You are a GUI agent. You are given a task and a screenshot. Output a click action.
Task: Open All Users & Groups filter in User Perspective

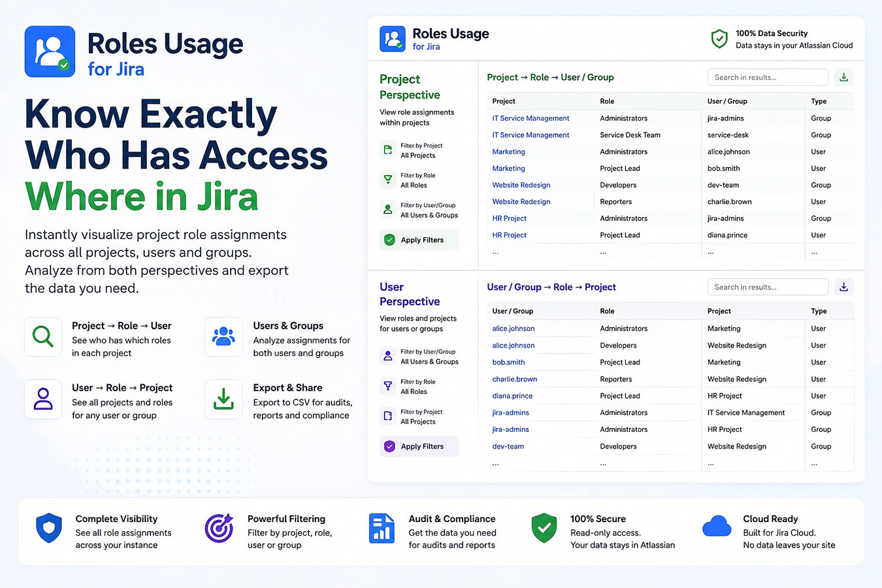point(429,362)
